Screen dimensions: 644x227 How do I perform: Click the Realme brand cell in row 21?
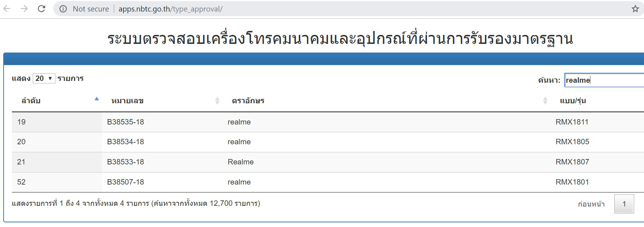point(240,162)
